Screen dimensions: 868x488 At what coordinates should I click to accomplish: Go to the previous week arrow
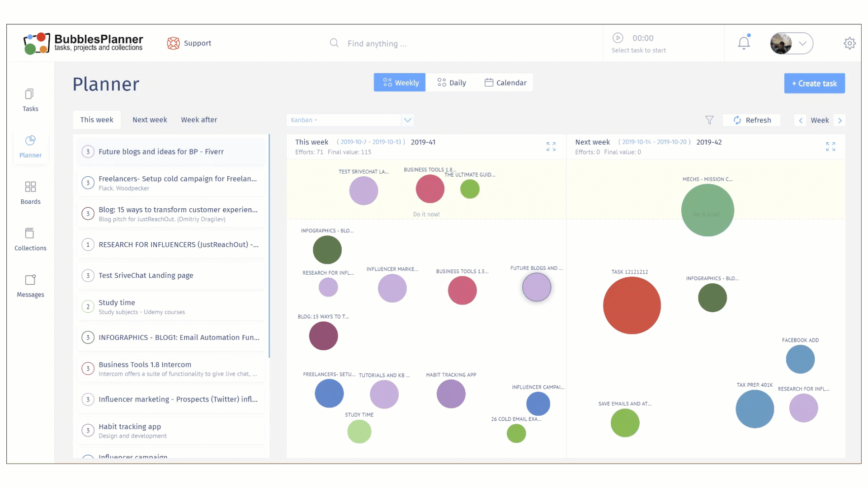(x=801, y=120)
